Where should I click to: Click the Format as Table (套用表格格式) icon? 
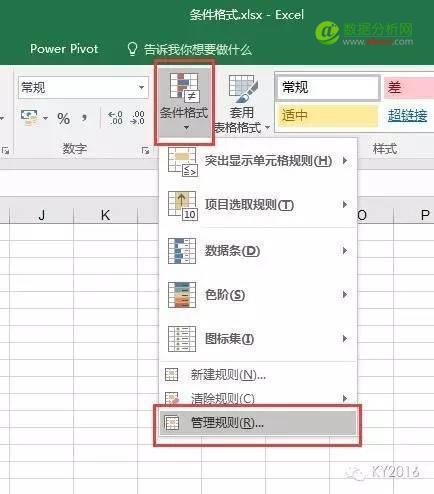coord(243,89)
